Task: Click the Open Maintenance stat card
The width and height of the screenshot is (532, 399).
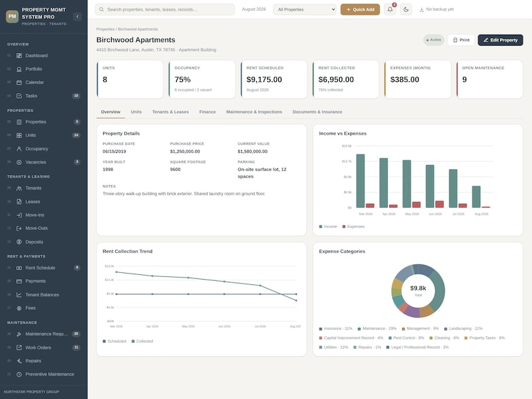Action: pos(490,79)
